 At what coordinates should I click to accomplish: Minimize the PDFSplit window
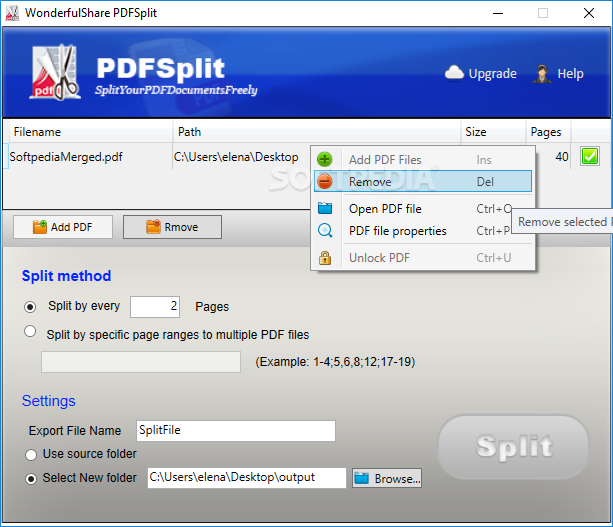pyautogui.click(x=498, y=13)
